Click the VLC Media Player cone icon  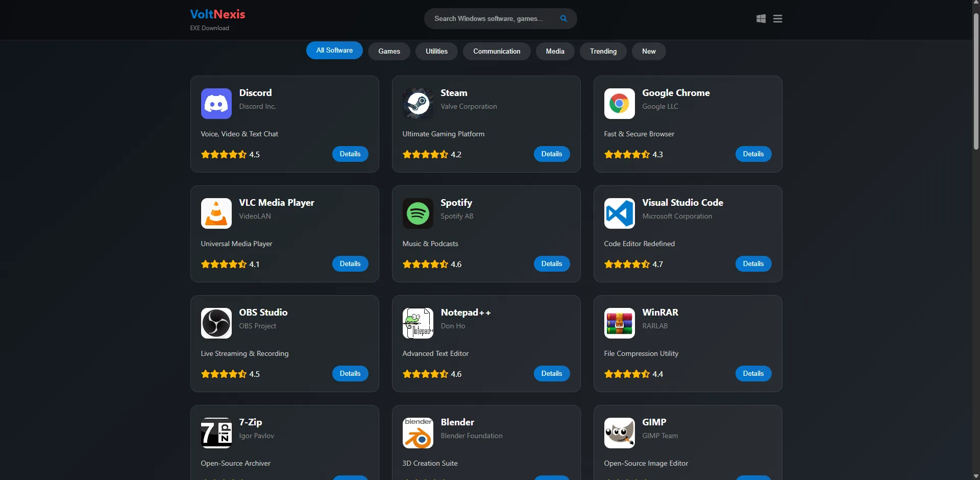coord(216,213)
